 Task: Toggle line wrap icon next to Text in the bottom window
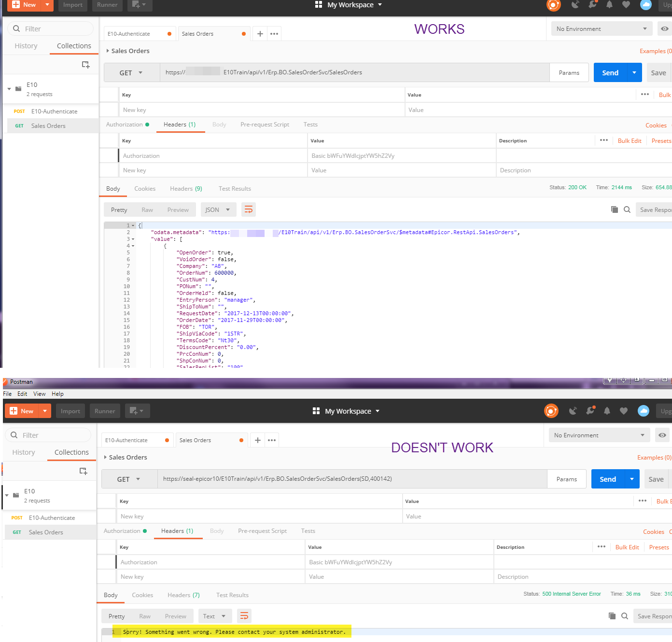point(244,616)
